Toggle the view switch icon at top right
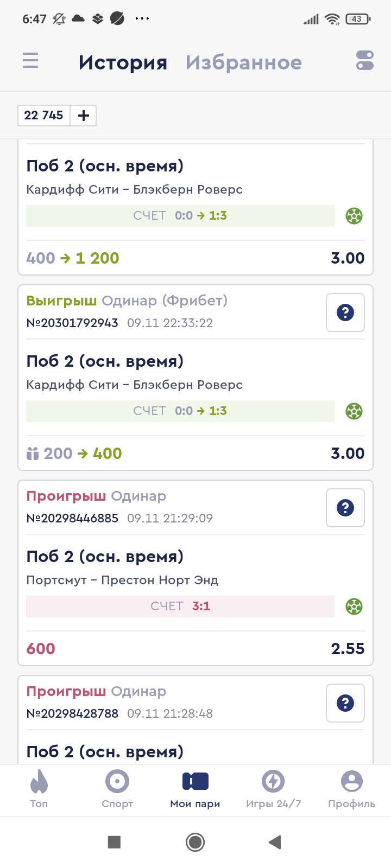391x868 pixels. [365, 60]
